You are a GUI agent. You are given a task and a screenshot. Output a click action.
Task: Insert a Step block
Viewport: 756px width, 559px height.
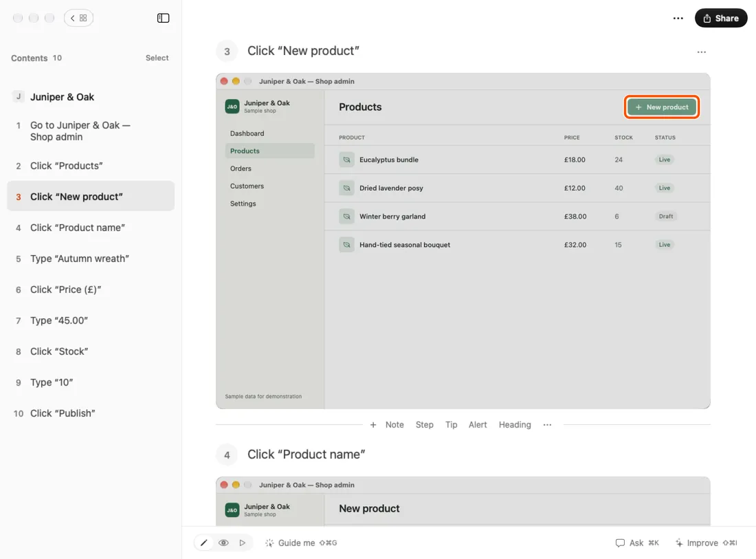click(424, 424)
